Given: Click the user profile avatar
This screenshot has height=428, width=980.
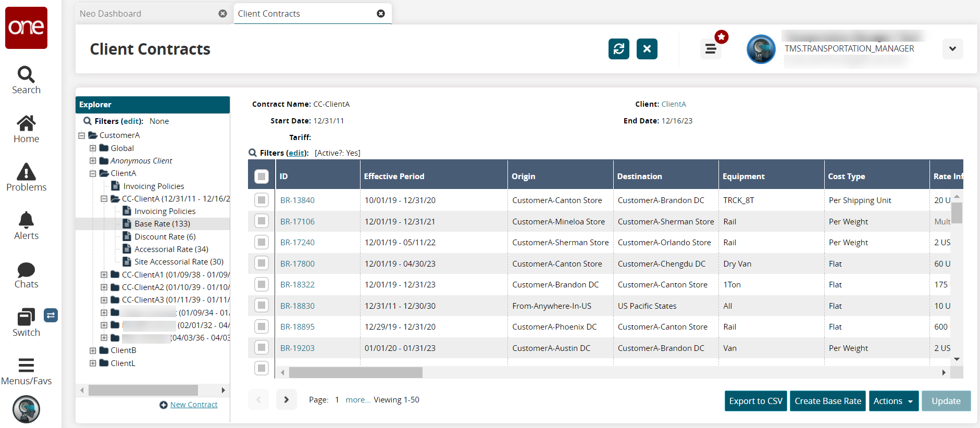Looking at the screenshot, I should coord(761,49).
